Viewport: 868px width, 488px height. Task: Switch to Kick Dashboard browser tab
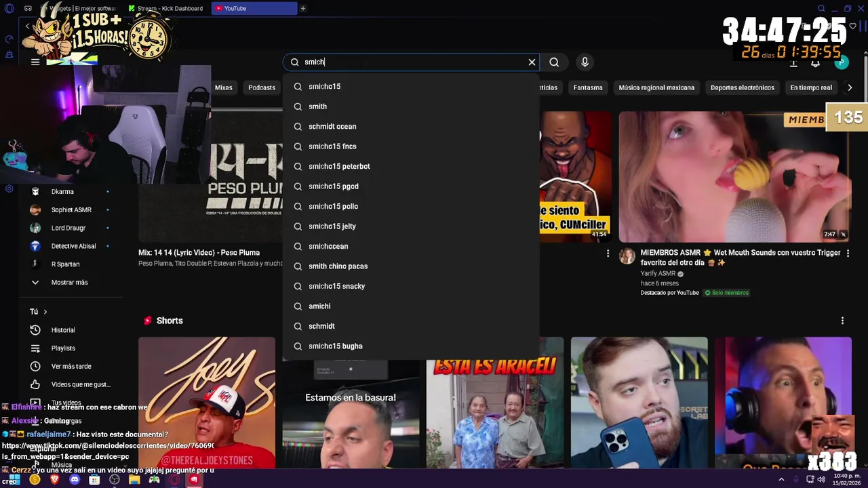168,8
